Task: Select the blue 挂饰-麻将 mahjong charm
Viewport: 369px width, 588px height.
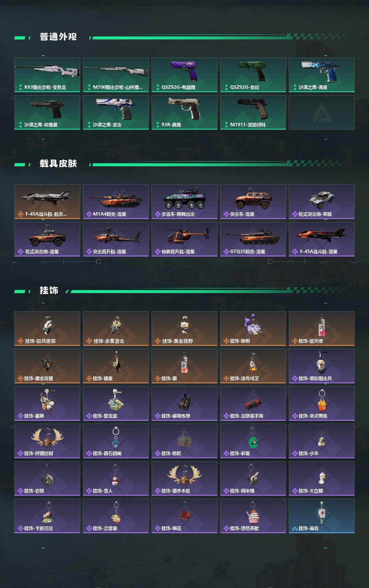Action: (322, 516)
